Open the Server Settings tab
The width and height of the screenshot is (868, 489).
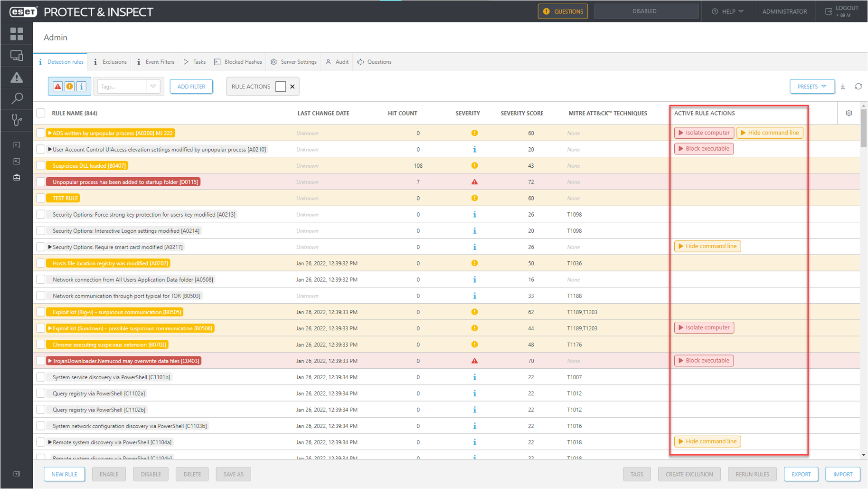294,62
